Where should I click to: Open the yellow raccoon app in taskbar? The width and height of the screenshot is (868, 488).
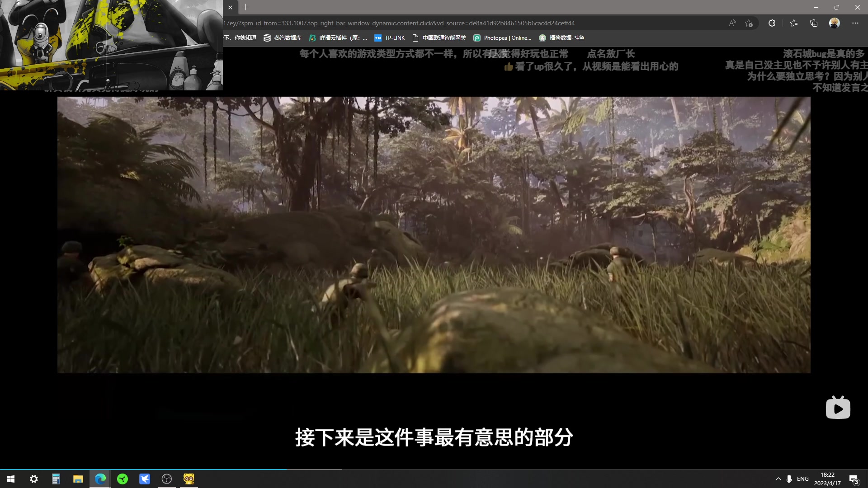pos(189,479)
